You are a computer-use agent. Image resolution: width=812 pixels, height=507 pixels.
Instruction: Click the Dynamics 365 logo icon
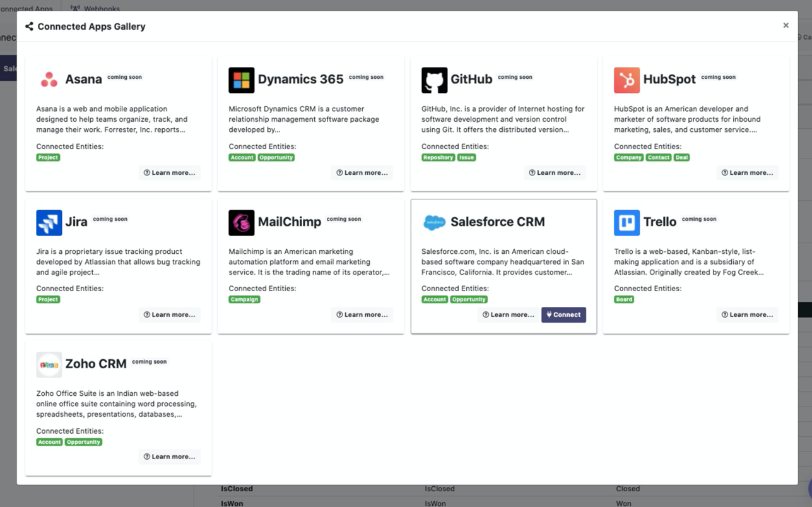click(x=241, y=80)
